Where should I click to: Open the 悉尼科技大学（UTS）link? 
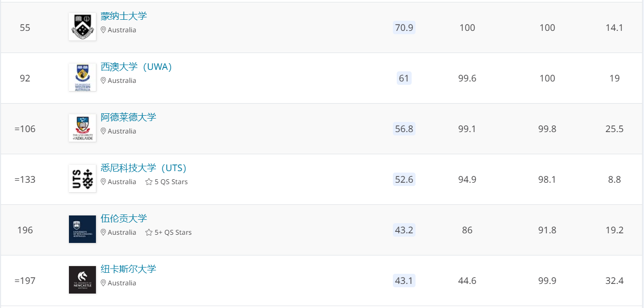coord(144,168)
